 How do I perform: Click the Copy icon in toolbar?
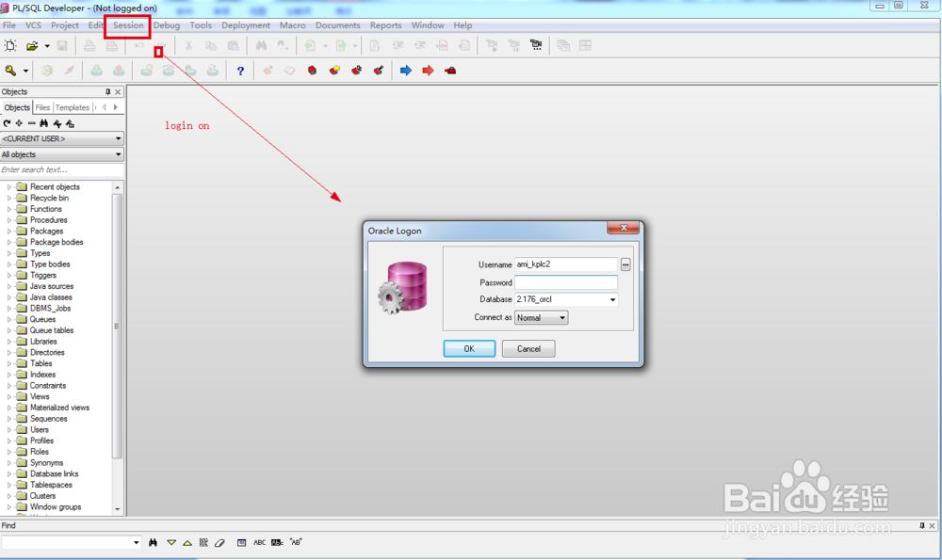tap(210, 45)
